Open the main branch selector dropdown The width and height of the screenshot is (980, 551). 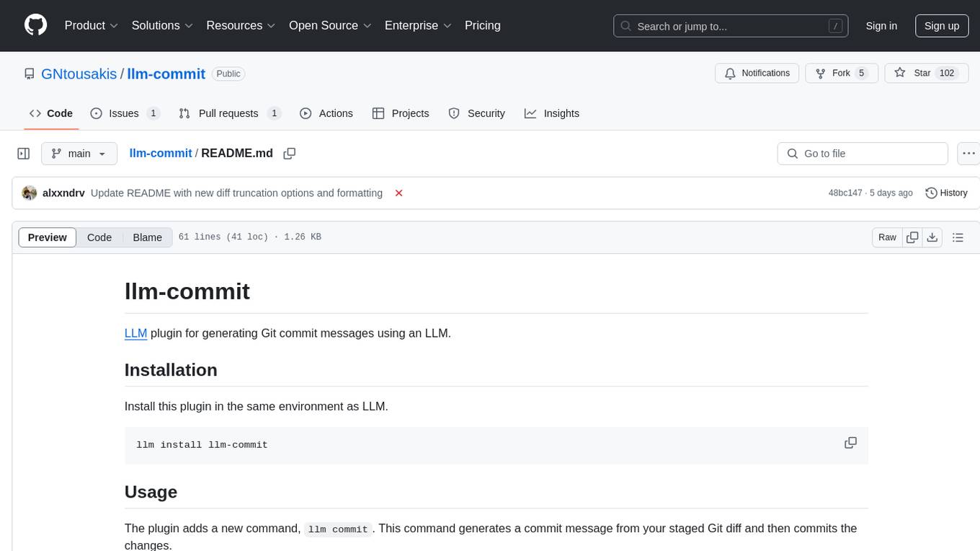pyautogui.click(x=79, y=154)
